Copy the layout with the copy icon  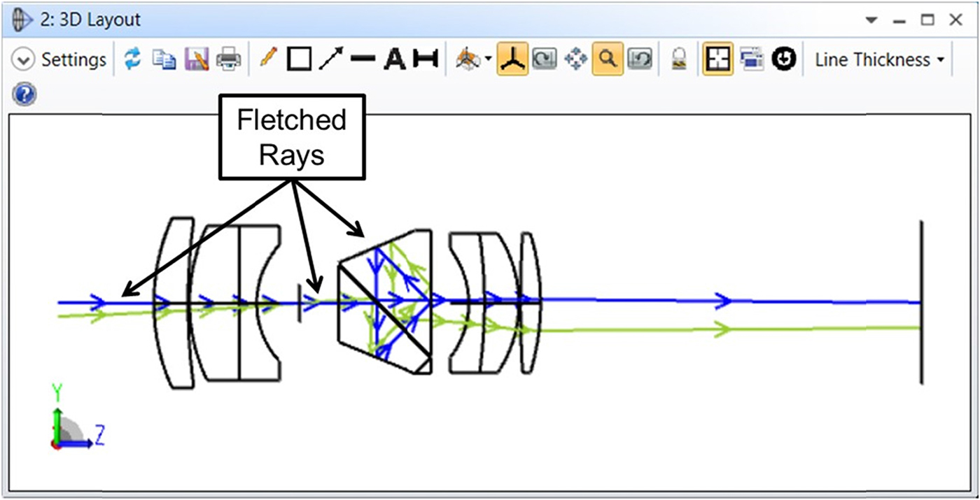[164, 60]
